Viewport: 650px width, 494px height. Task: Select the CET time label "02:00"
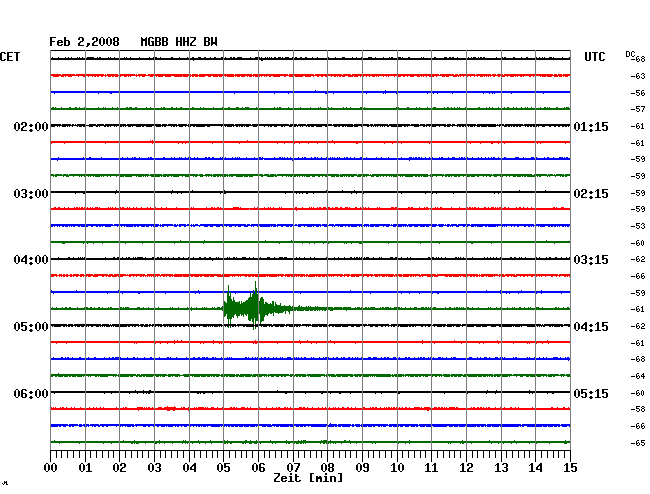31,127
